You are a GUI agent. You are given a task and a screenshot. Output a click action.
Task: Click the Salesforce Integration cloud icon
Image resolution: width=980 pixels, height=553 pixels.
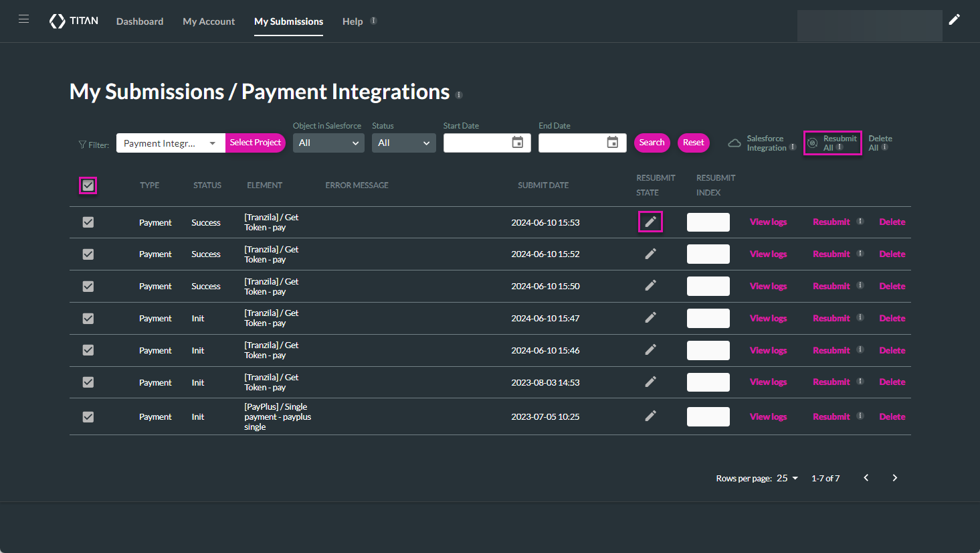tap(734, 143)
